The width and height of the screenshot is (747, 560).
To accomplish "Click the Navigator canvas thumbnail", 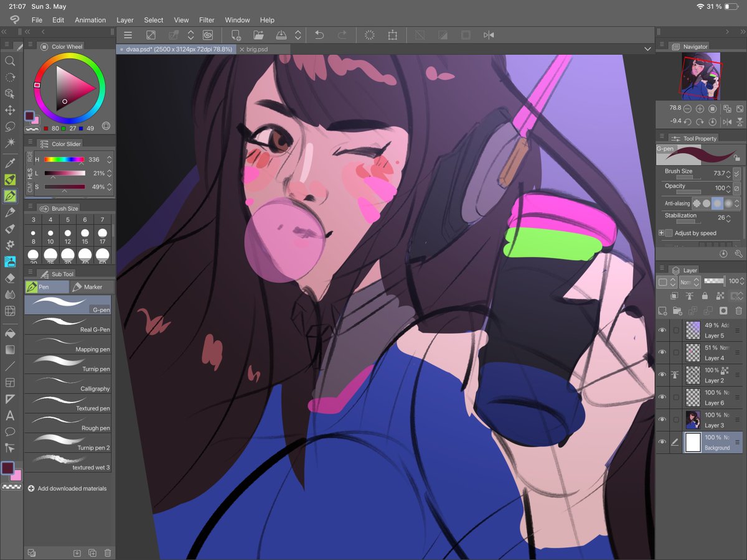I will [x=701, y=76].
